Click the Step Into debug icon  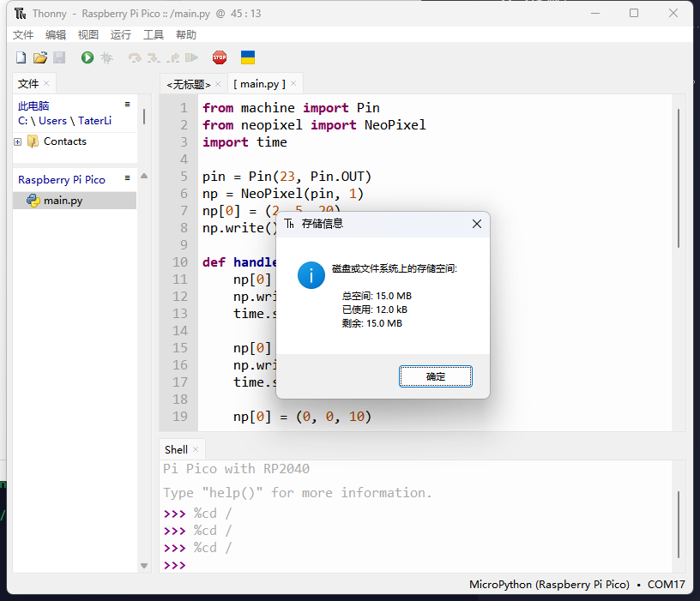click(x=154, y=58)
